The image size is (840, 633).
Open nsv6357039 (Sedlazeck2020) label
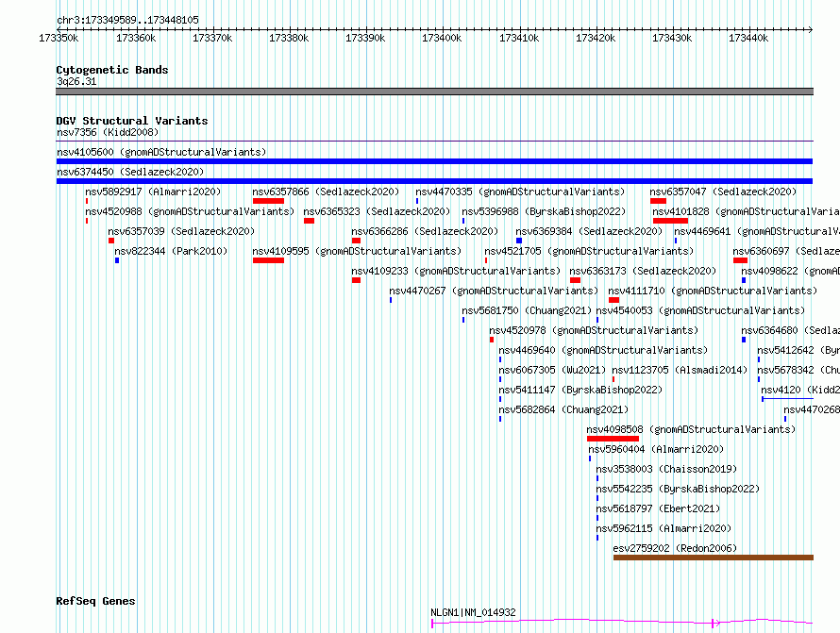point(181,231)
